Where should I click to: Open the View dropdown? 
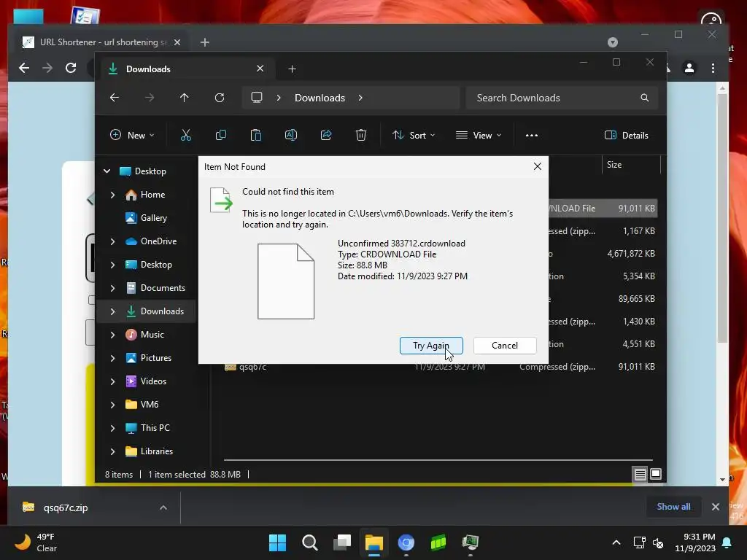(479, 135)
